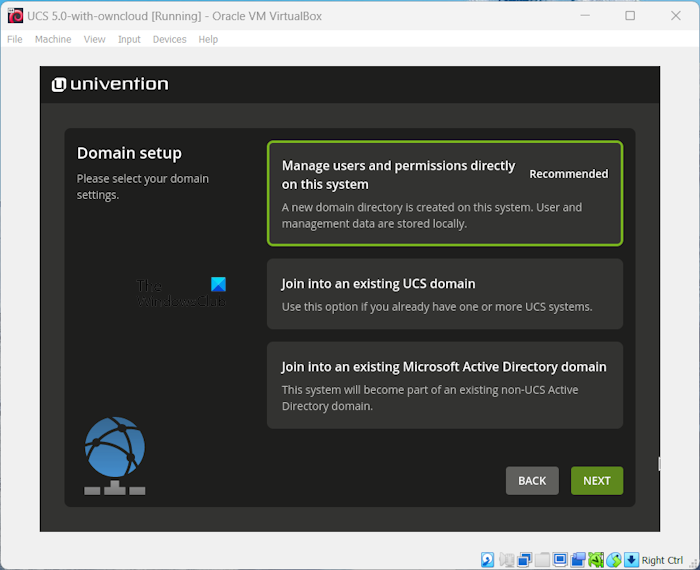This screenshot has width=700, height=570.
Task: Click the mouse integration globe icon
Action: 614,560
